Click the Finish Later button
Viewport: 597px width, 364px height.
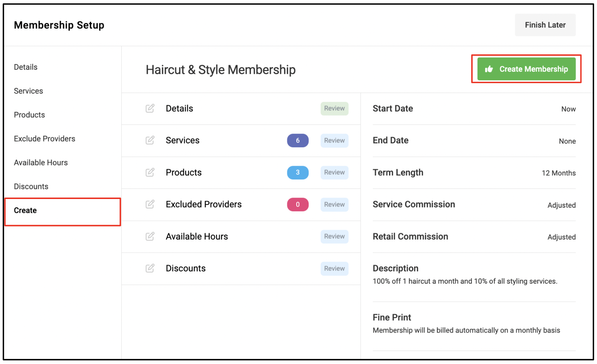click(x=545, y=25)
